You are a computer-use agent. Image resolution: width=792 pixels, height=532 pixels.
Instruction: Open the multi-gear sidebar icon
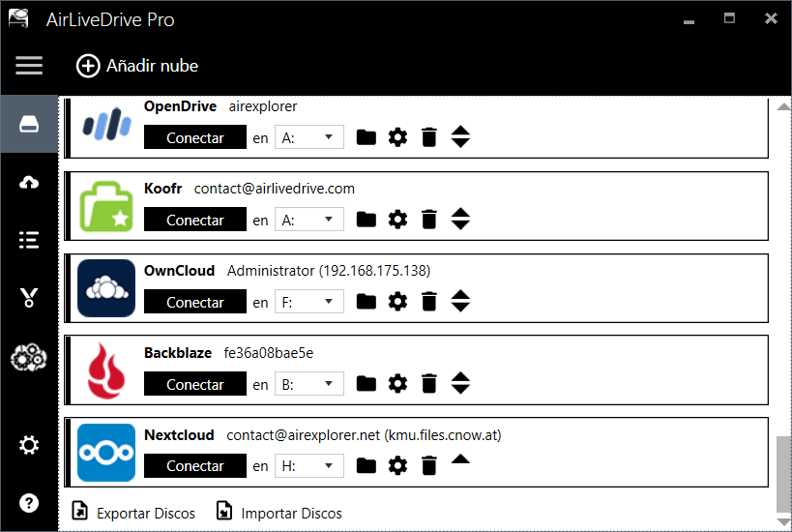(x=29, y=357)
